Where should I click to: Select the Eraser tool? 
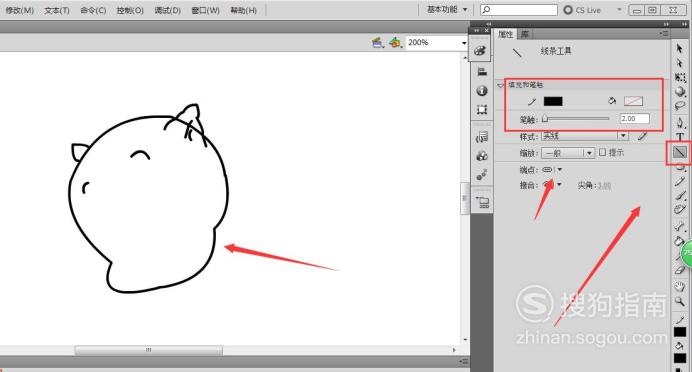pyautogui.click(x=680, y=271)
